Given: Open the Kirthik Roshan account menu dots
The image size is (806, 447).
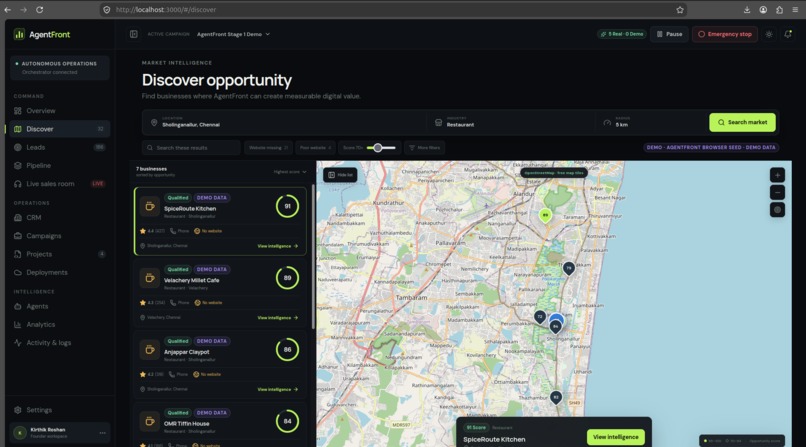Looking at the screenshot, I should (102, 433).
